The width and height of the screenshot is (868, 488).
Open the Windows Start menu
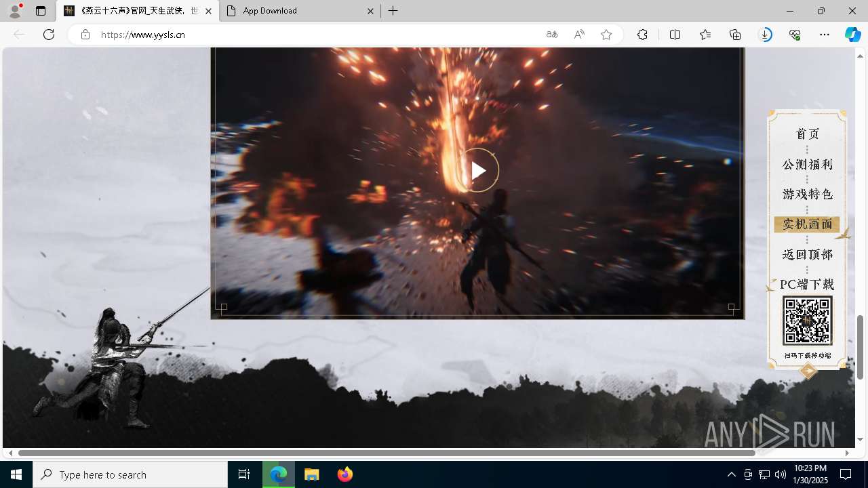(x=16, y=474)
